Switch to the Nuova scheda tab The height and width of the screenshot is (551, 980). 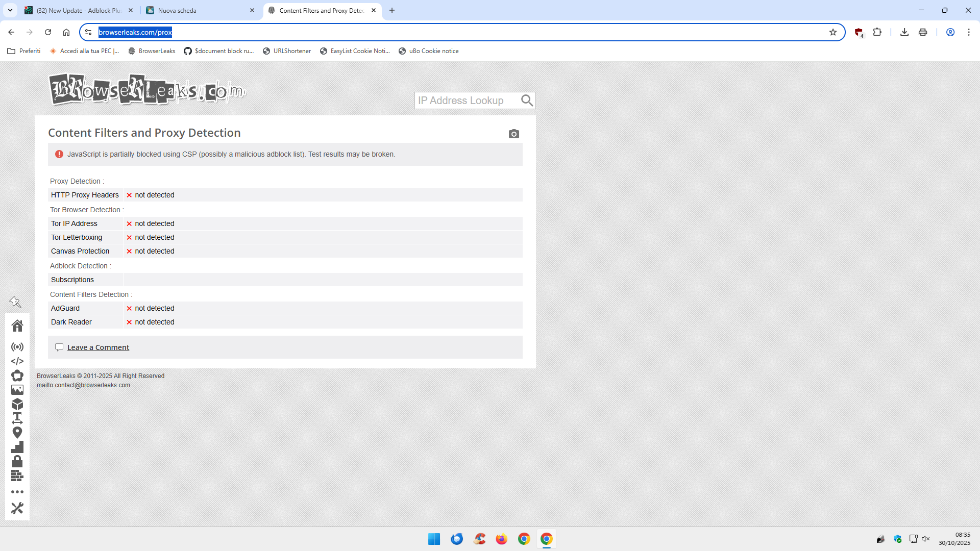199,10
